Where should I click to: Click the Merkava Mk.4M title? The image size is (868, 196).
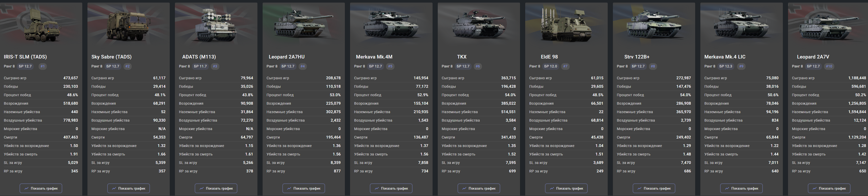point(374,57)
